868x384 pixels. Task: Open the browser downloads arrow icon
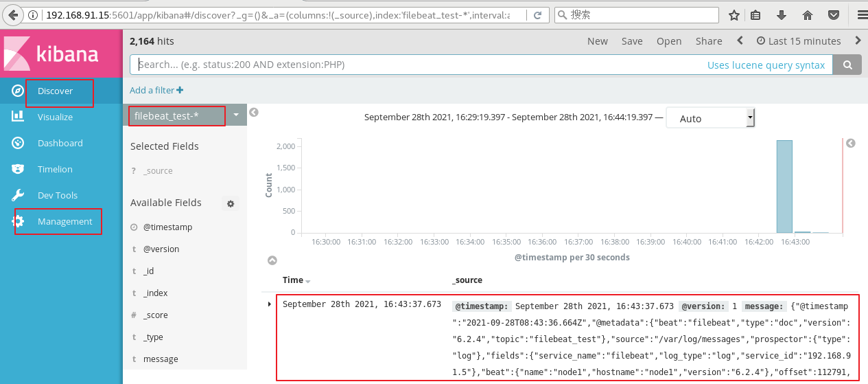(x=782, y=15)
